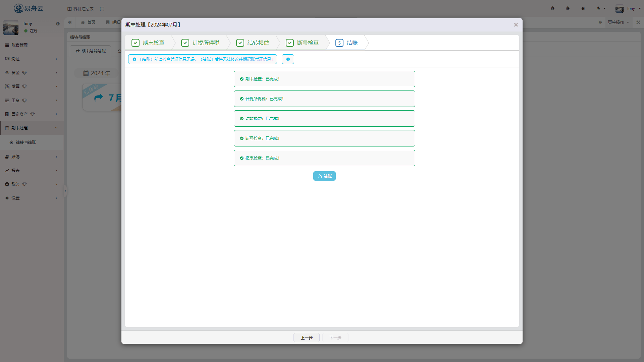The width and height of the screenshot is (644, 362).
Task: Expand the 发票 sidebar menu
Action: [x=32, y=86]
